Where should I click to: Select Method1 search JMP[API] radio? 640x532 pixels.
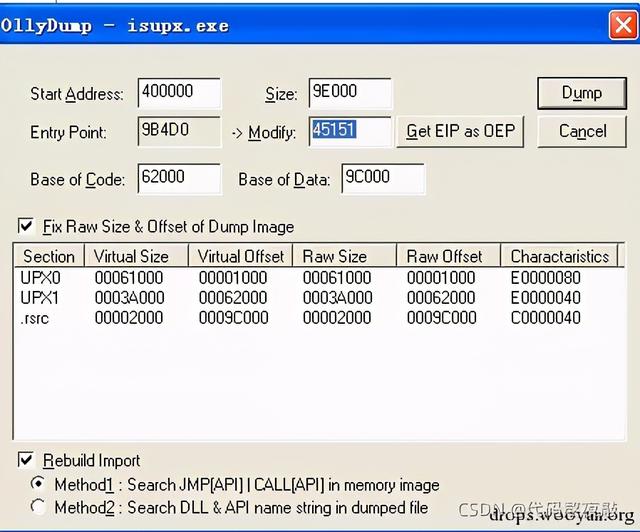click(38, 484)
